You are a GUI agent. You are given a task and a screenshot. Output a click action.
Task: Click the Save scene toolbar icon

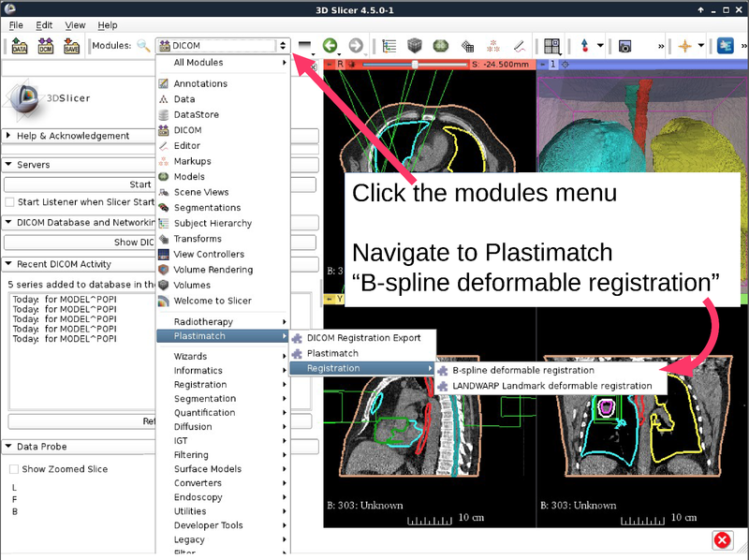click(71, 45)
